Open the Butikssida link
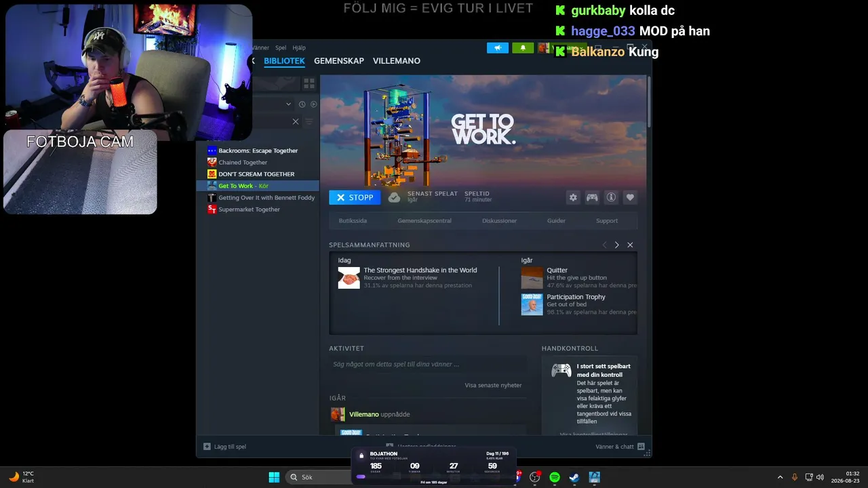Viewport: 868px width, 488px height. [x=353, y=221]
